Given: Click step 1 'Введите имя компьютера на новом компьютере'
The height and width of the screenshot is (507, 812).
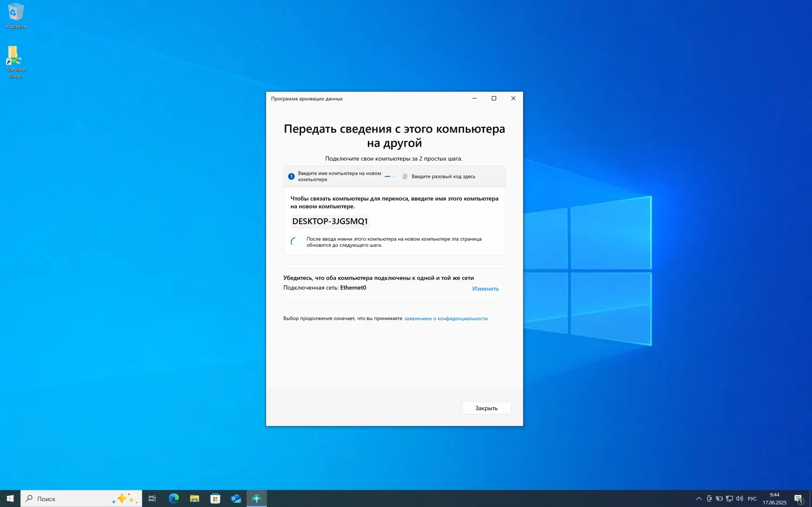Looking at the screenshot, I should click(x=334, y=176).
